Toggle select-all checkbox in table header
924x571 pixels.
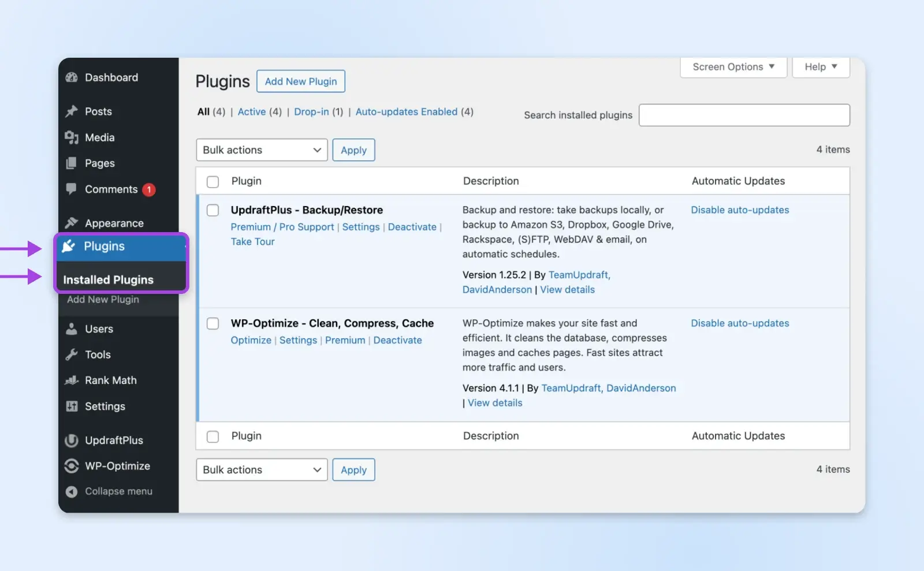tap(213, 181)
